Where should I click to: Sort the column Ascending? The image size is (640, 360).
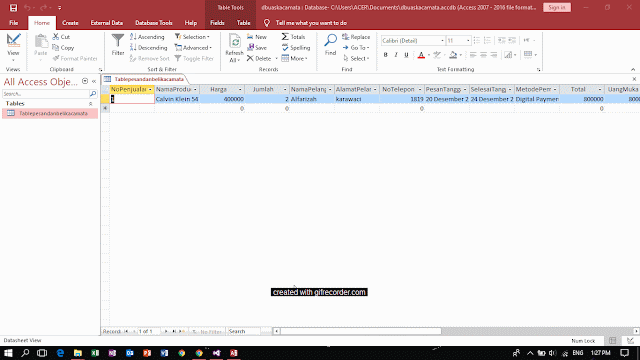(147, 37)
